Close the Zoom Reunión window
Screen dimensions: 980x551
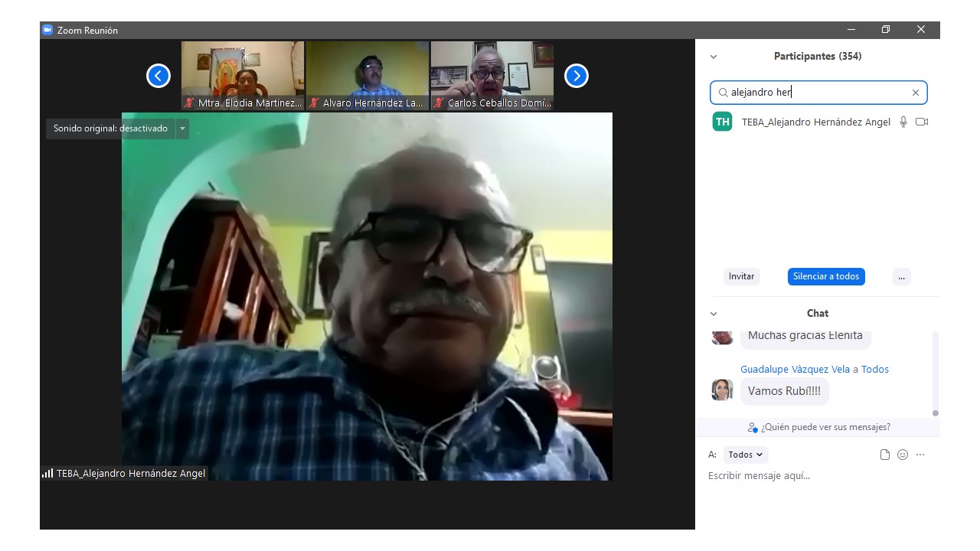921,30
